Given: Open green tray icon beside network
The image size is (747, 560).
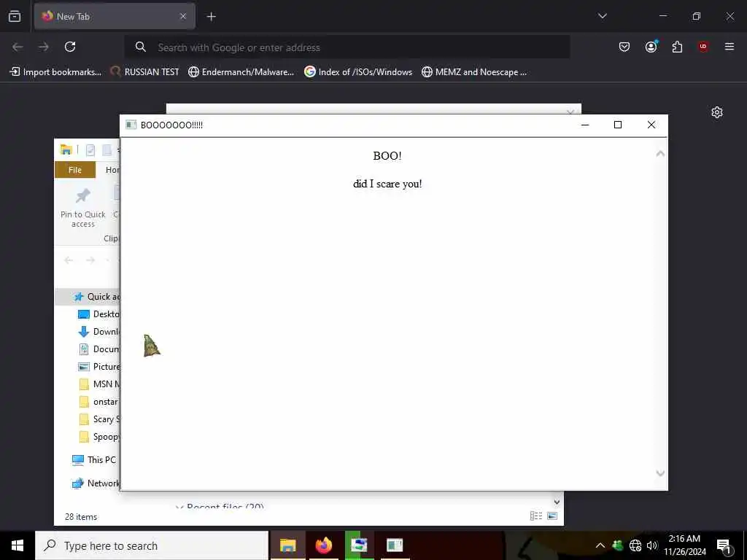Looking at the screenshot, I should click(x=618, y=545).
